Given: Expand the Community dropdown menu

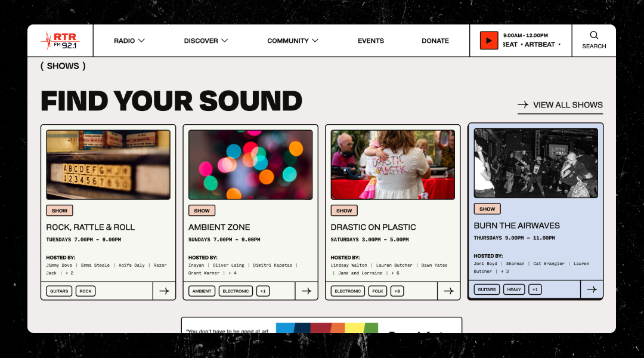Looking at the screenshot, I should [x=293, y=41].
